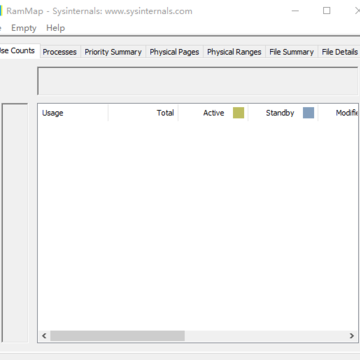Open the Priority Summary tab

coord(113,52)
